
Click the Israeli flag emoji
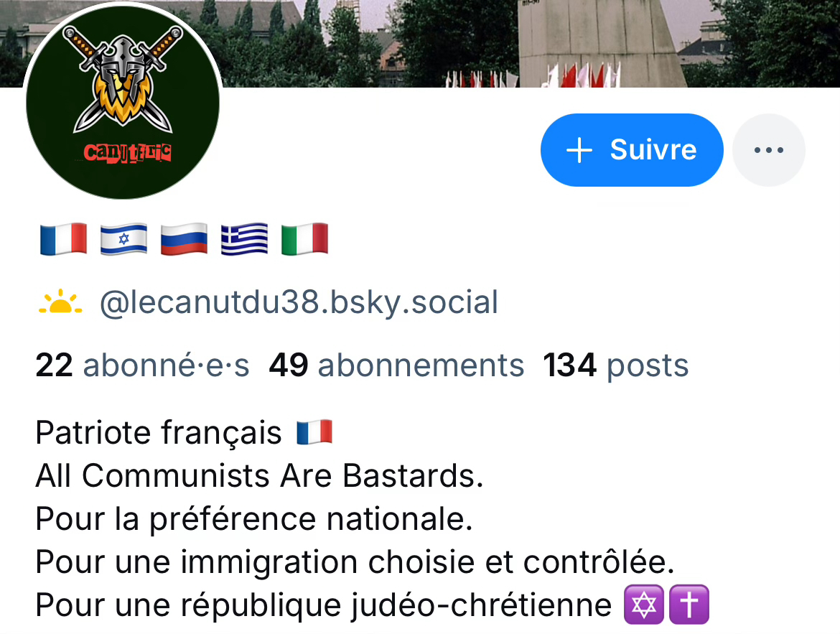point(123,239)
